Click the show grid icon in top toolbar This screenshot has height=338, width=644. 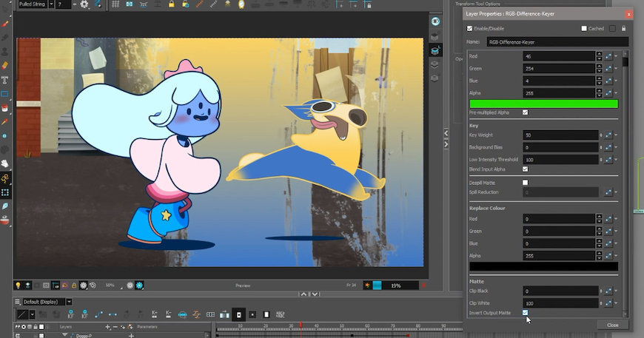115,4
